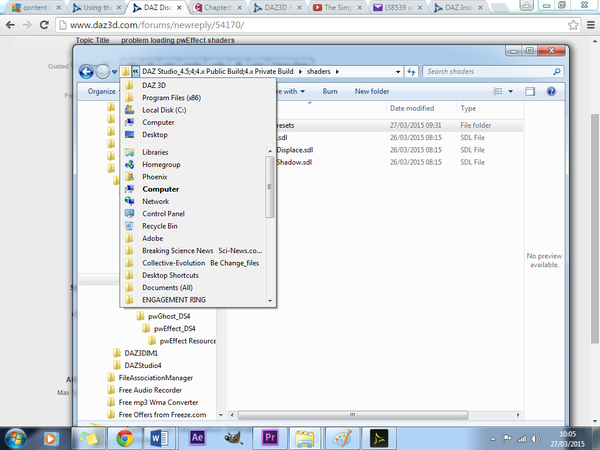Click the dropdown list scroll-up arrow
This screenshot has width=600, height=450.
[x=270, y=151]
